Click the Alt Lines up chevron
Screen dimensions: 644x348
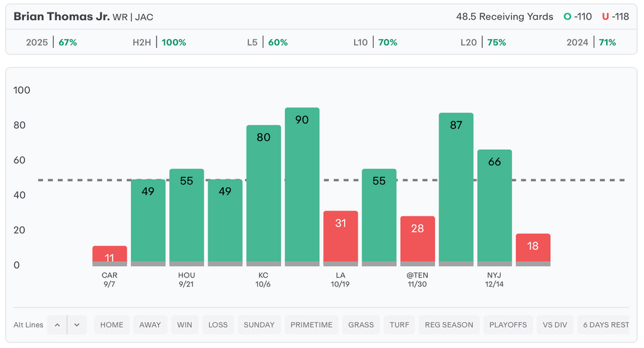point(57,325)
